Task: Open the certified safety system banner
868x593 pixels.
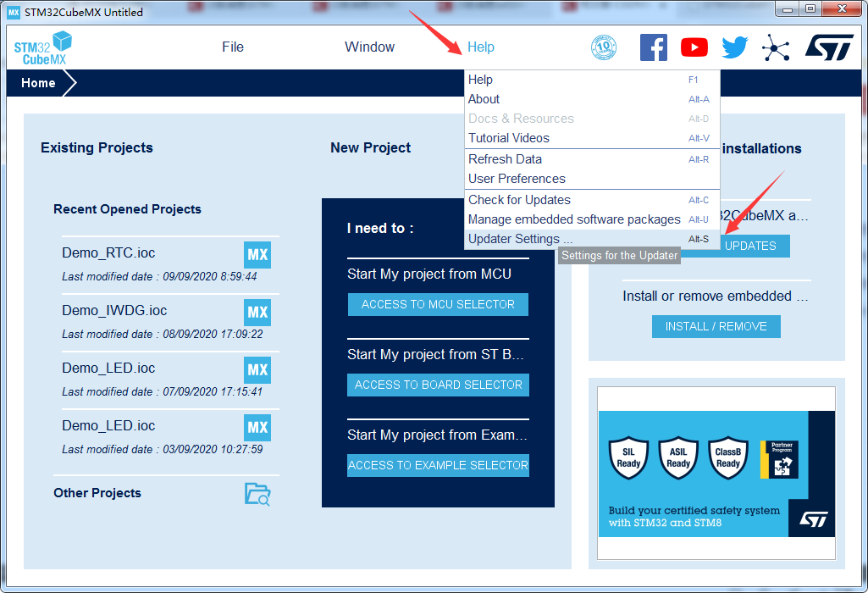Action: (716, 474)
